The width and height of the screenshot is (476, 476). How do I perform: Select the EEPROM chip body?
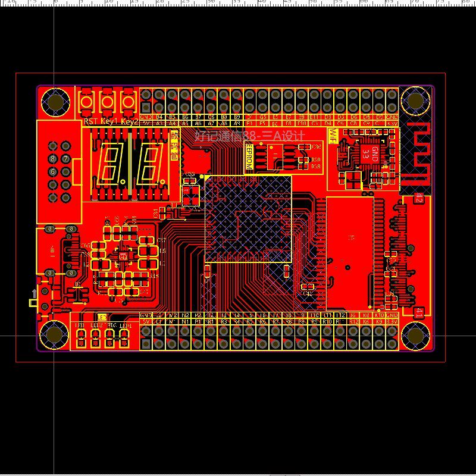pos(275,156)
